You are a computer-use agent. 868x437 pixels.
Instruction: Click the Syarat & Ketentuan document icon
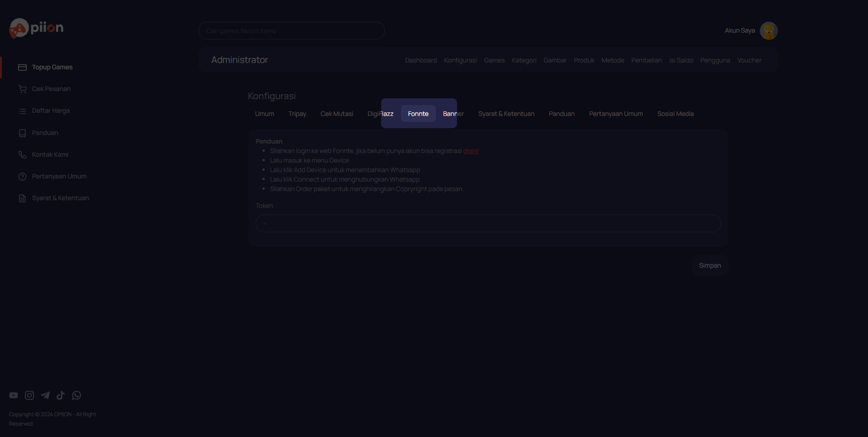tap(22, 198)
